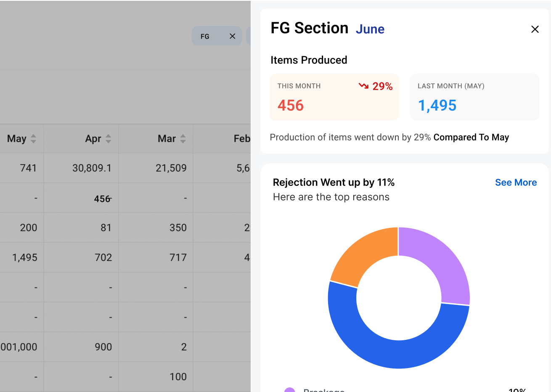Select the FG filter chip label
The height and width of the screenshot is (392, 551).
[x=205, y=37]
